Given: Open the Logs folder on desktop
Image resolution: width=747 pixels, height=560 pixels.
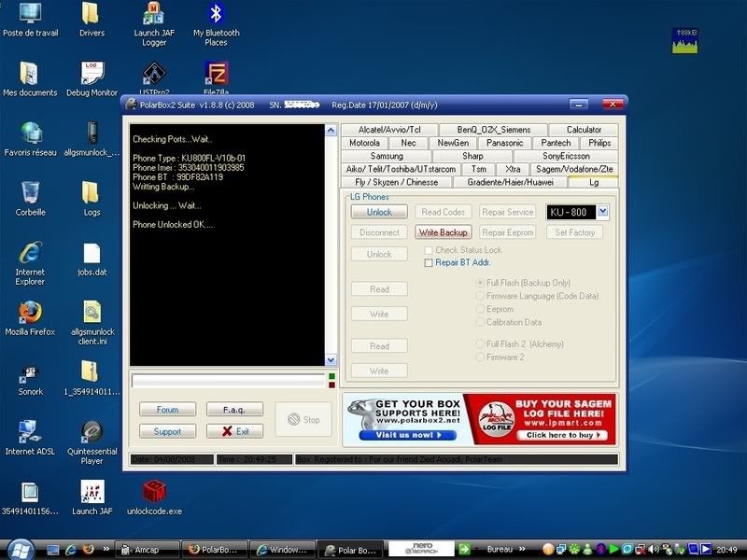Looking at the screenshot, I should (x=92, y=199).
